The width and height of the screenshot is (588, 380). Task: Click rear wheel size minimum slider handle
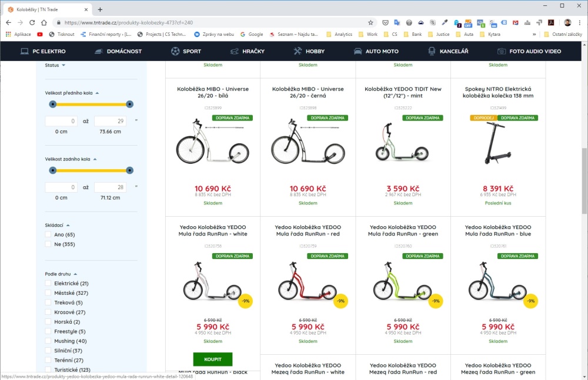53,170
